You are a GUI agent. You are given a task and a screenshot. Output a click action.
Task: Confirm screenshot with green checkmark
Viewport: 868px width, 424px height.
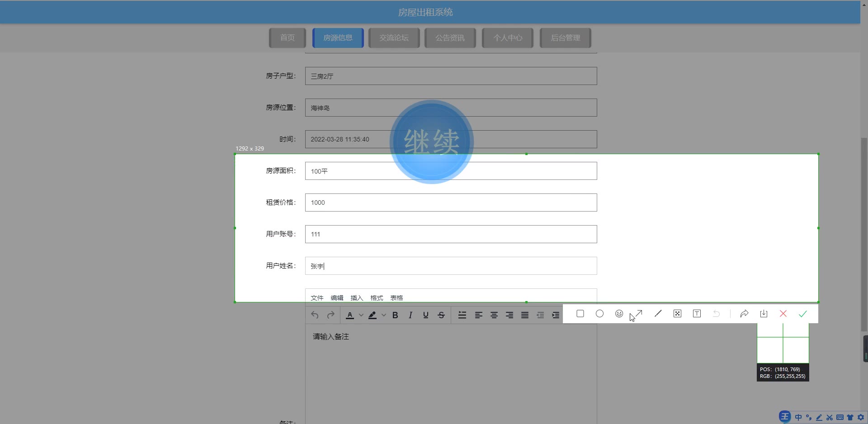tap(802, 314)
